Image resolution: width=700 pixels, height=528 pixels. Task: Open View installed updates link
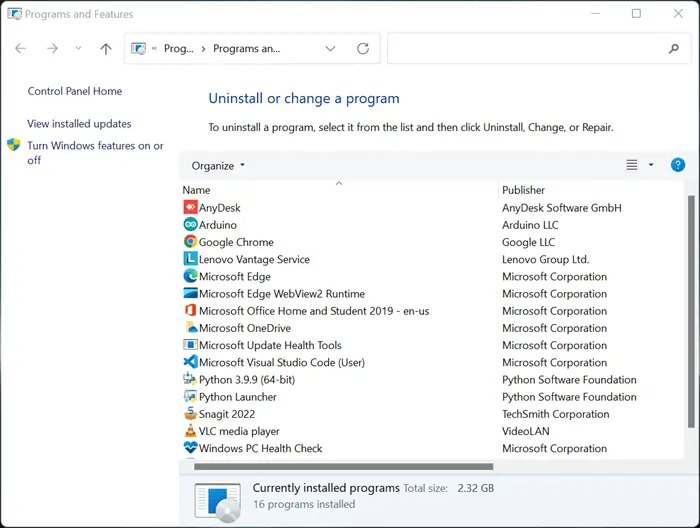click(79, 124)
